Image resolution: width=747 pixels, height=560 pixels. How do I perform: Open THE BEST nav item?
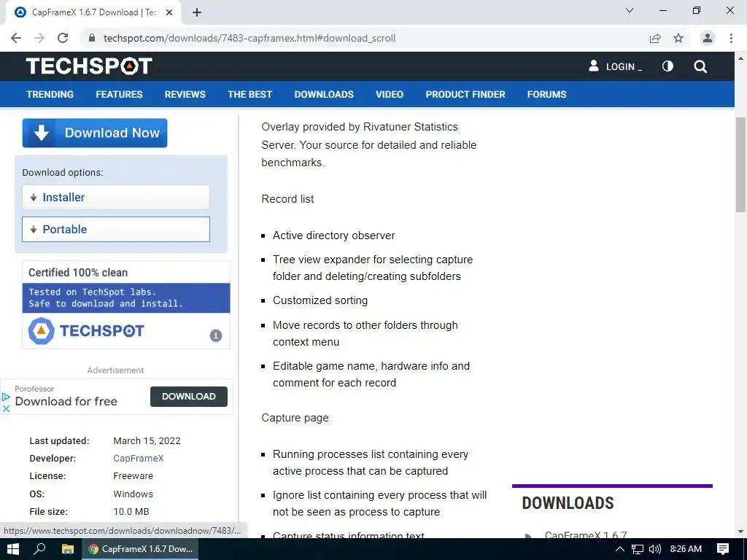(x=249, y=94)
